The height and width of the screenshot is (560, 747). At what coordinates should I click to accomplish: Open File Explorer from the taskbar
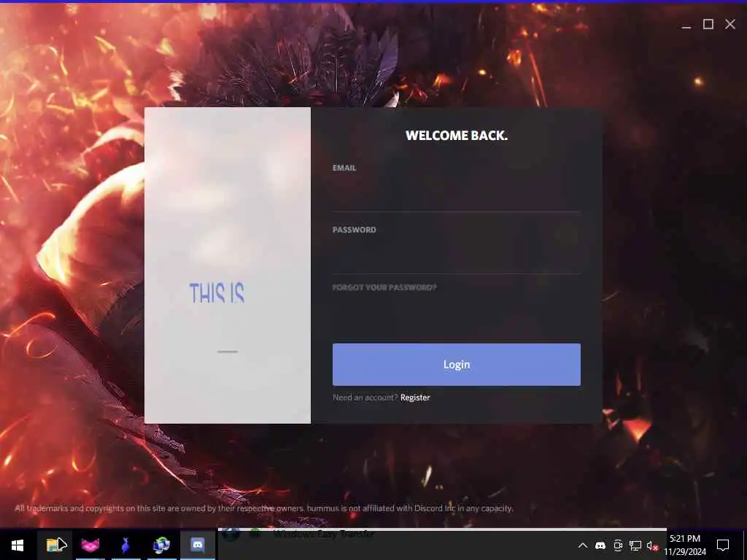[55, 545]
